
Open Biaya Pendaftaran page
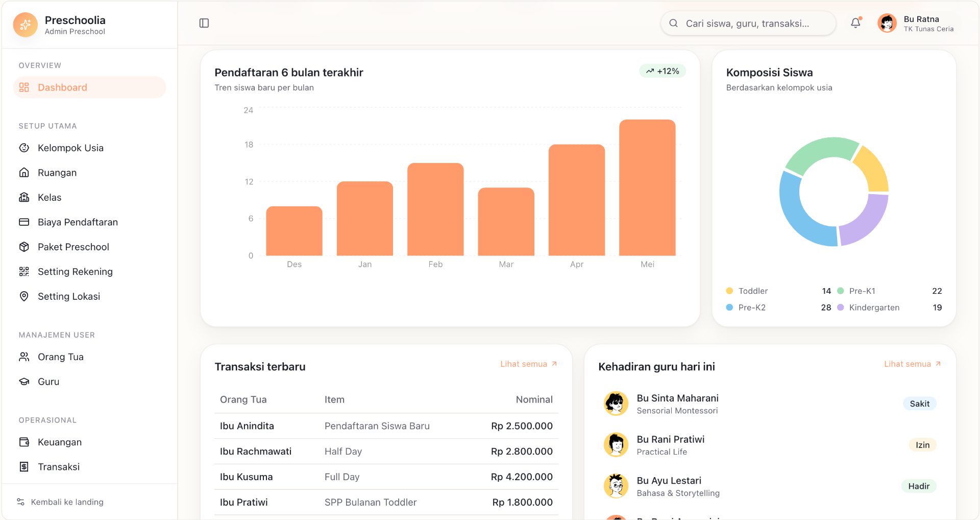89,222
